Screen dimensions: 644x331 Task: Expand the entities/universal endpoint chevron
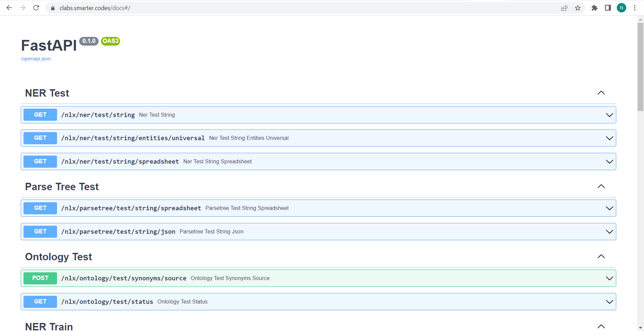pos(609,138)
